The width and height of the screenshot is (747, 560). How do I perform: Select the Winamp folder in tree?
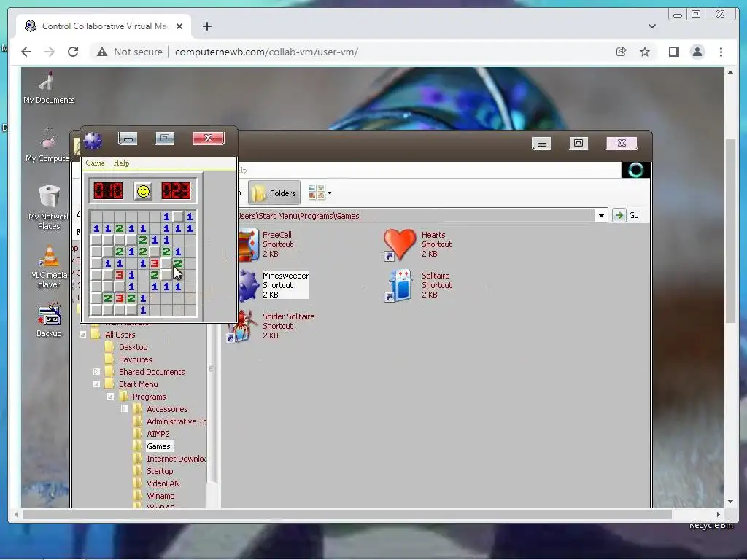coord(160,496)
